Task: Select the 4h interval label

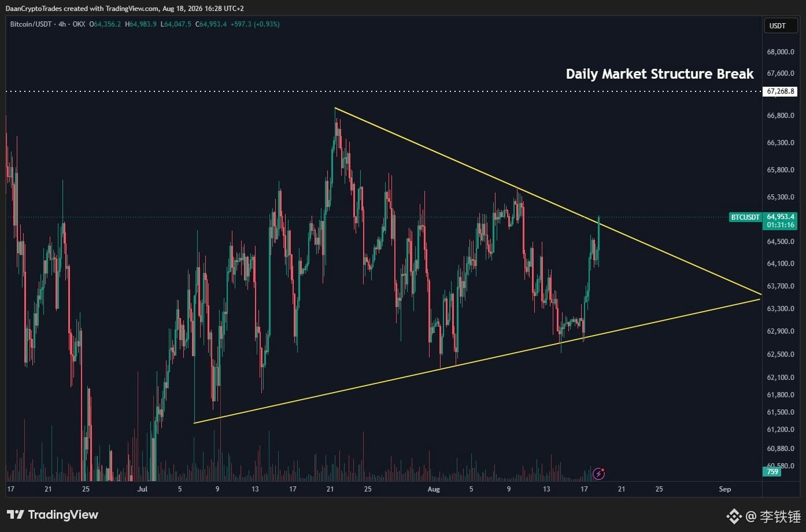Action: (x=62, y=24)
